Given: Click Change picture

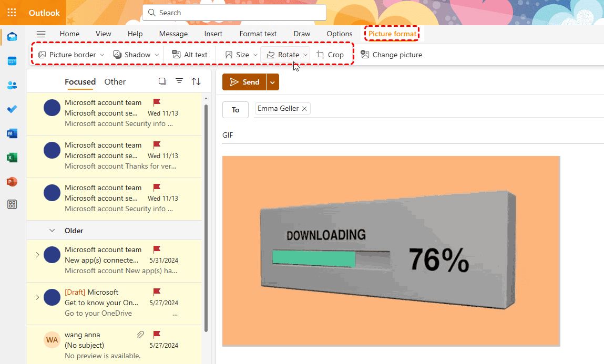Looking at the screenshot, I should tap(391, 55).
